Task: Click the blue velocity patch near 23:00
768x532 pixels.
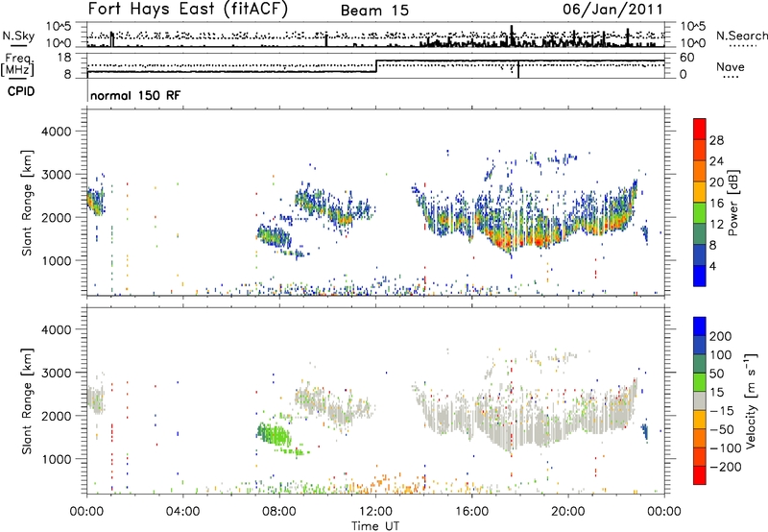Action: [644, 431]
